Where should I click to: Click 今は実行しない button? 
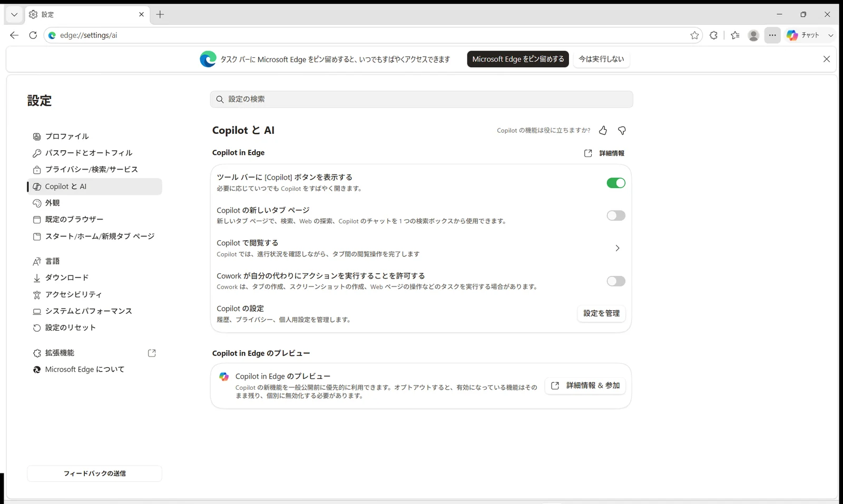(601, 59)
